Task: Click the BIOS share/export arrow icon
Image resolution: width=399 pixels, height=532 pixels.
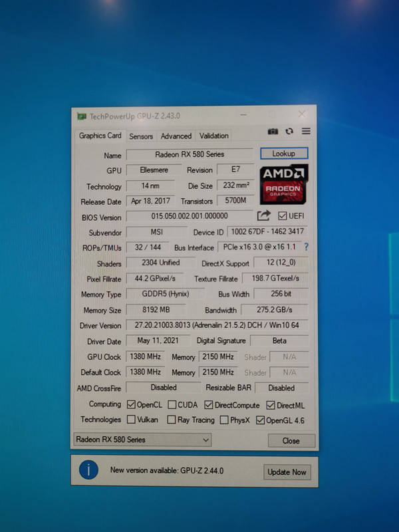Action: 264,215
